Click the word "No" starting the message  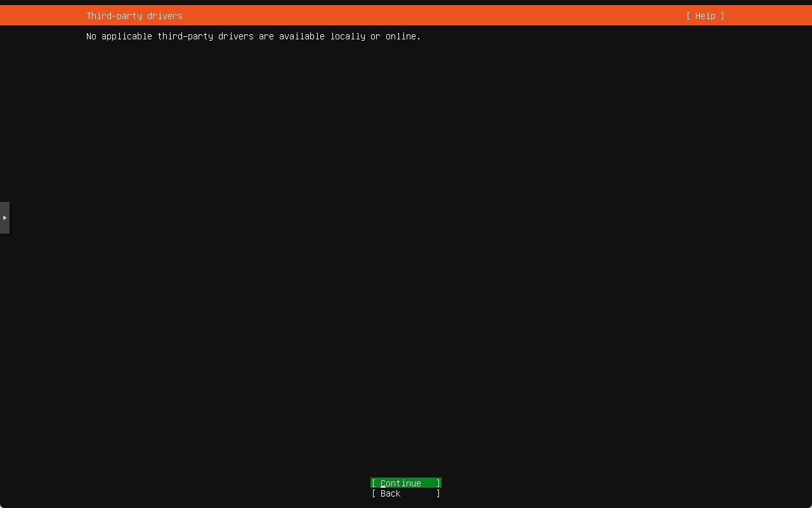pyautogui.click(x=91, y=36)
